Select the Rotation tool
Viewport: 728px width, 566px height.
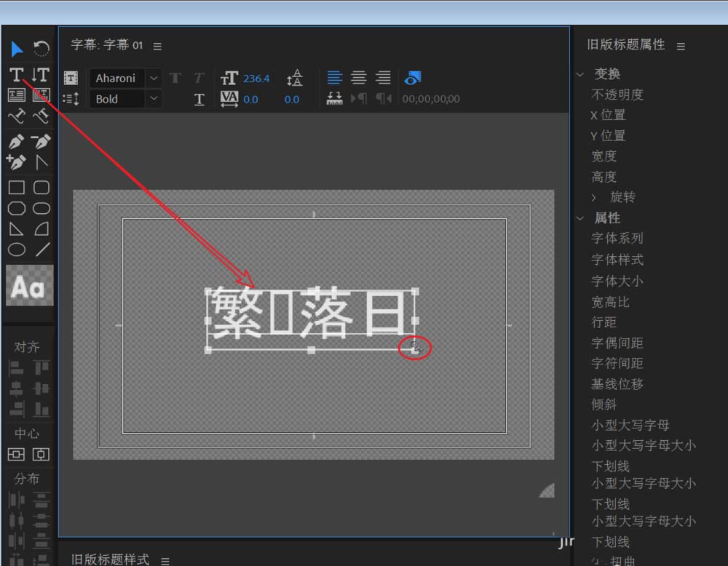pyautogui.click(x=41, y=48)
